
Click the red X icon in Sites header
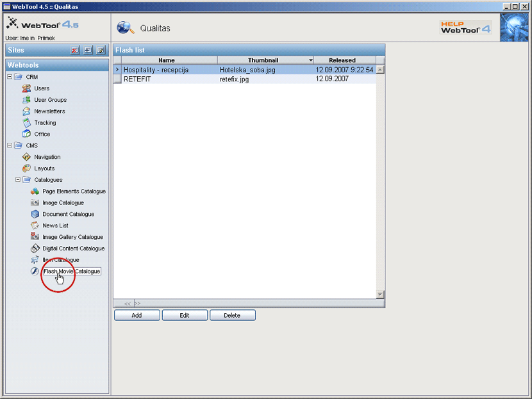click(x=75, y=50)
